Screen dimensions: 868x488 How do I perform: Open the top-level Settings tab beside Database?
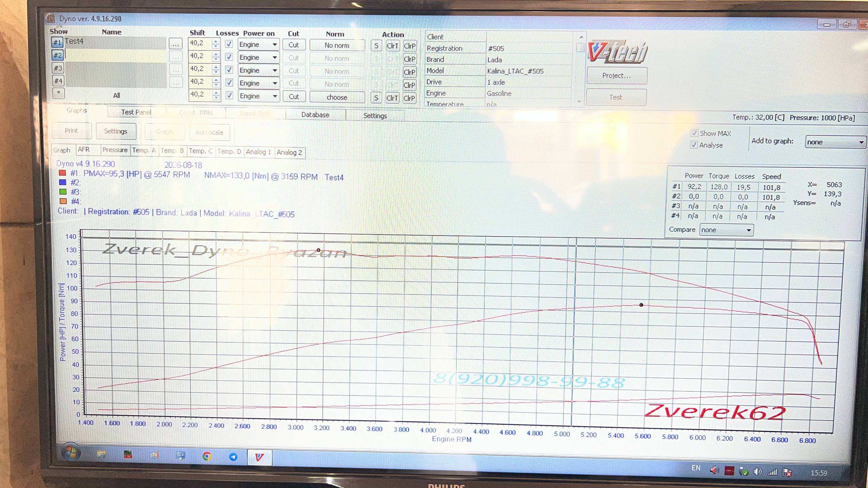point(375,116)
